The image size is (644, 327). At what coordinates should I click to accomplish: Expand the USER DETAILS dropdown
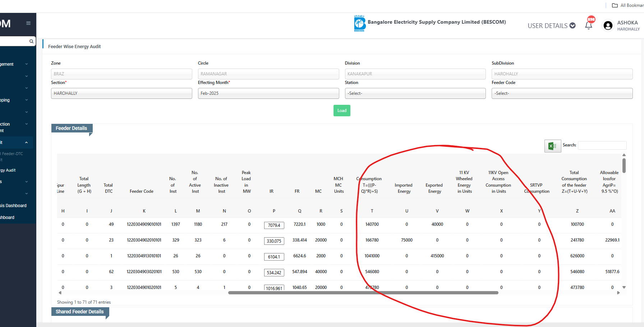coord(552,26)
